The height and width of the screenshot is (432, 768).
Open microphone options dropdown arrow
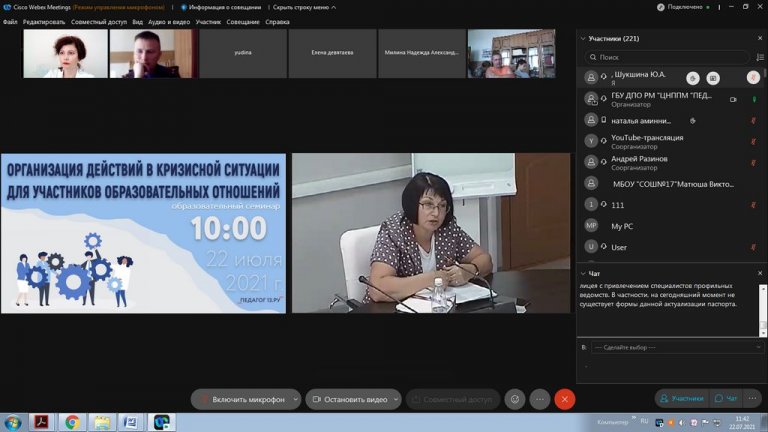tap(295, 399)
